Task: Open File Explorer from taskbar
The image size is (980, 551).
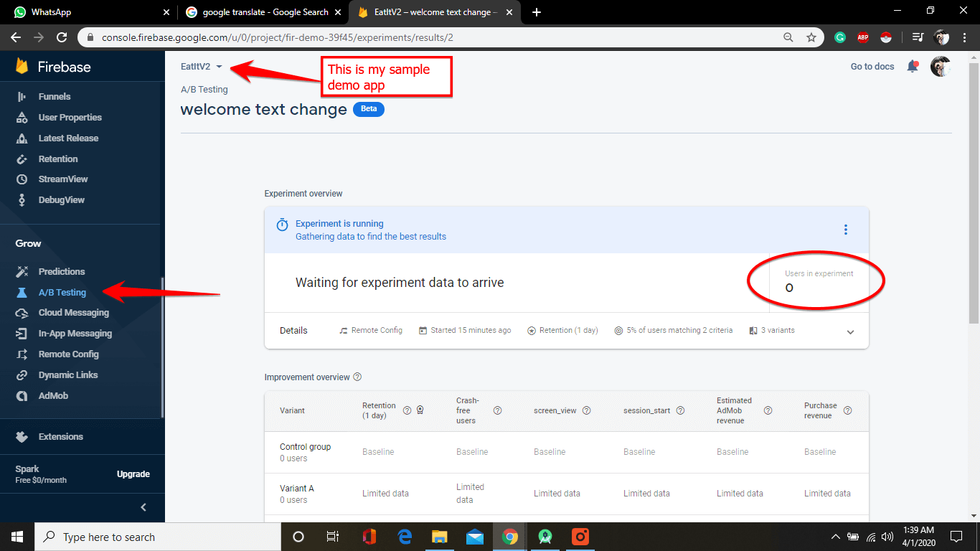Action: click(440, 537)
